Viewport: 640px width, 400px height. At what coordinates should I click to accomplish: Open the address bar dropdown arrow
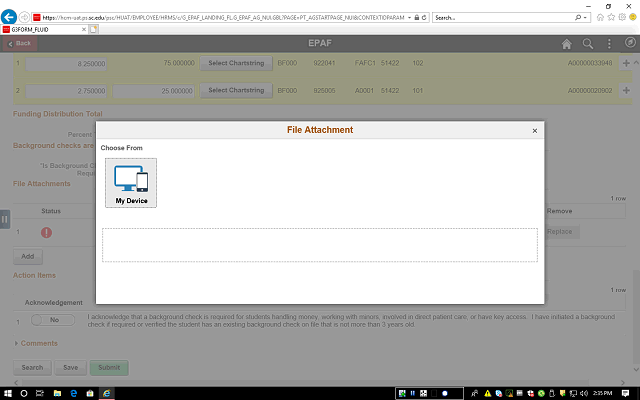pyautogui.click(x=409, y=18)
